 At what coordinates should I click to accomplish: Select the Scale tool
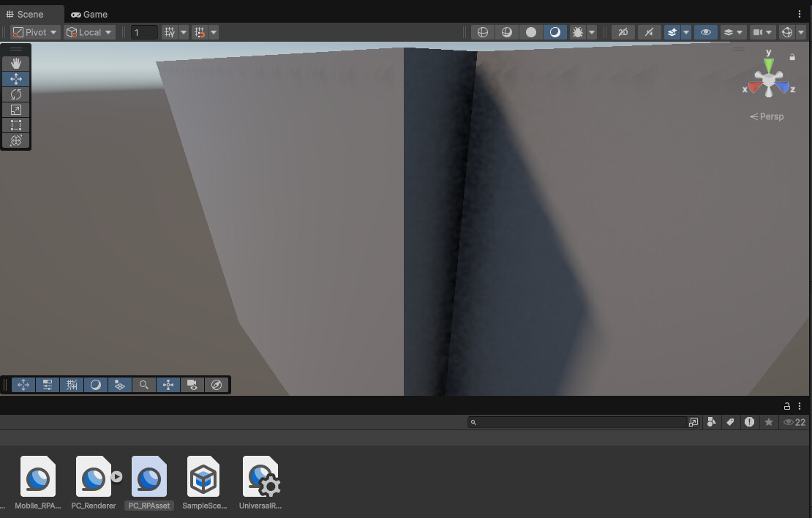tap(16, 110)
